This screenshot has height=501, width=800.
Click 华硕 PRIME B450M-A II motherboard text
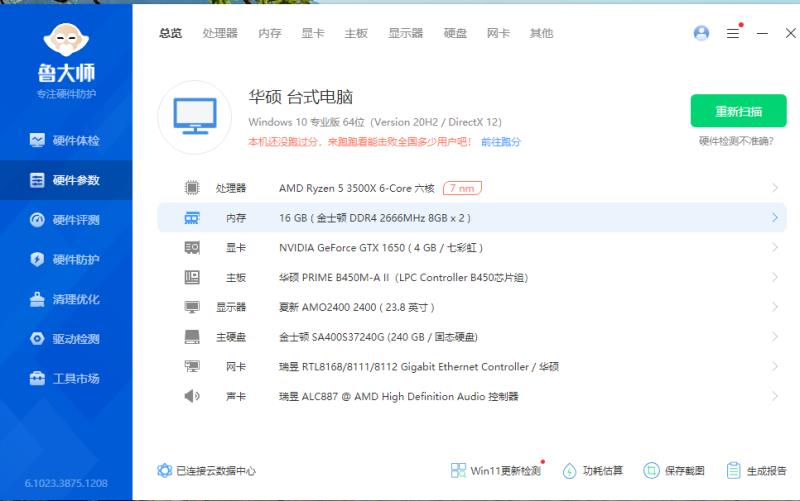(403, 278)
